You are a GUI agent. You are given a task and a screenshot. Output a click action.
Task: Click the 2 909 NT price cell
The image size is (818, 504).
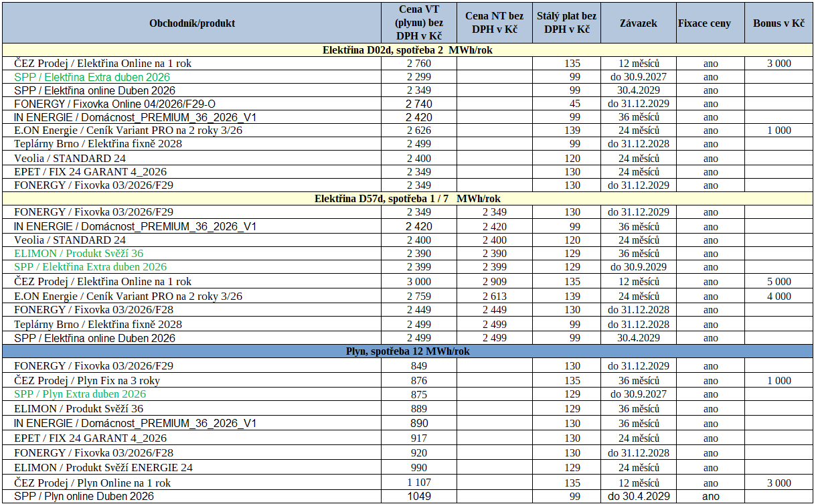coord(494,282)
